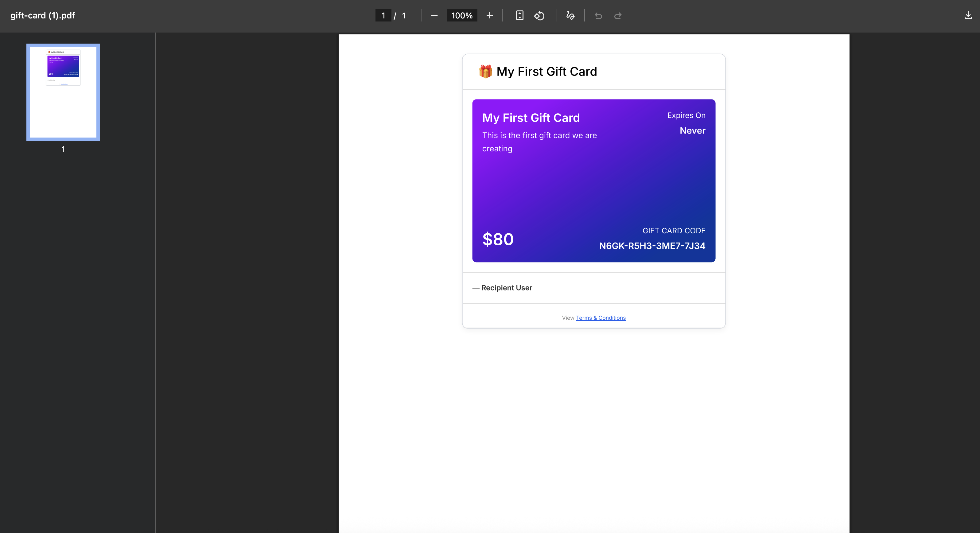Image resolution: width=980 pixels, height=533 pixels.
Task: Click the zoom in plus icon
Action: 490,16
